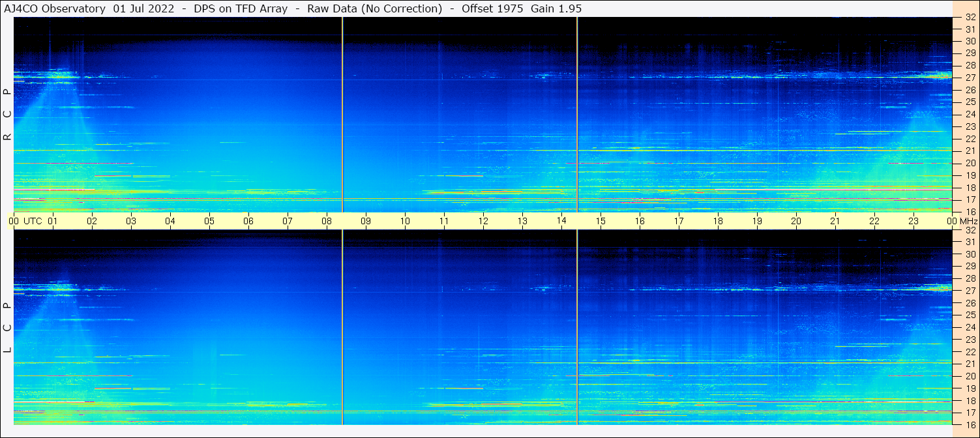The width and height of the screenshot is (980, 438).
Task: Click hour "01" on the time axis
Action: 53,221
